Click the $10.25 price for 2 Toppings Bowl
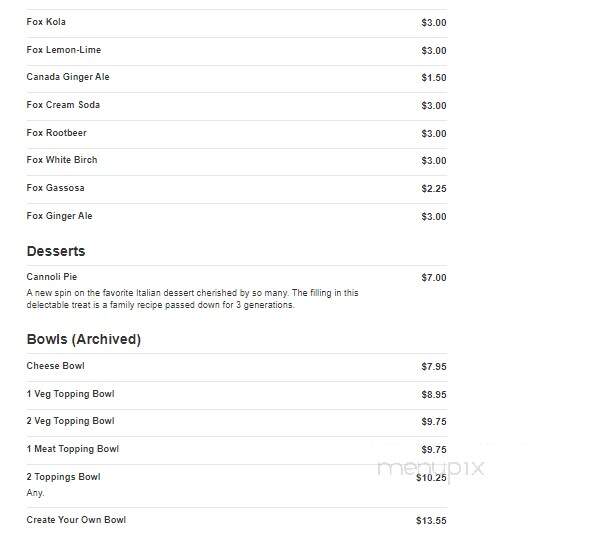610x551 pixels. coord(431,478)
